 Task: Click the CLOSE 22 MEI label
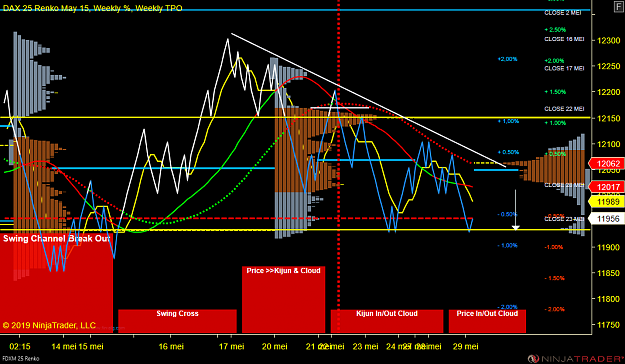[564, 109]
